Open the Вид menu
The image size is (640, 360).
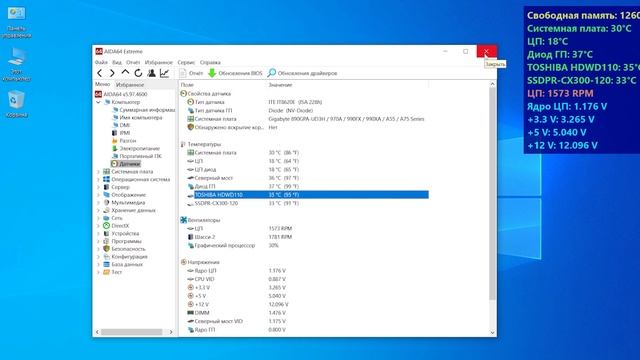117,62
